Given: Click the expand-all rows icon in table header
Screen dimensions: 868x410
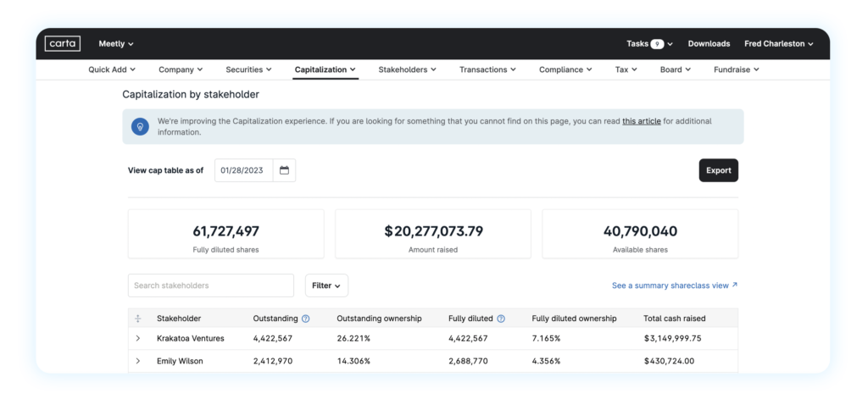Looking at the screenshot, I should click(138, 319).
